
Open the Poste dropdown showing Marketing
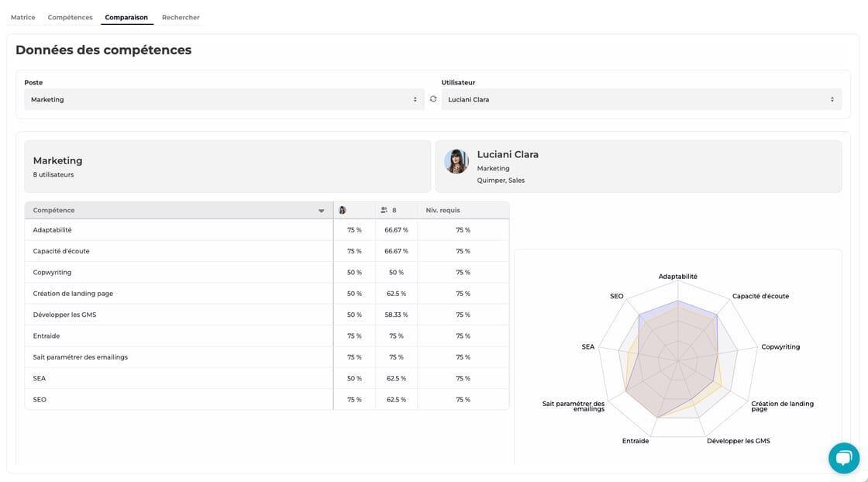click(224, 99)
